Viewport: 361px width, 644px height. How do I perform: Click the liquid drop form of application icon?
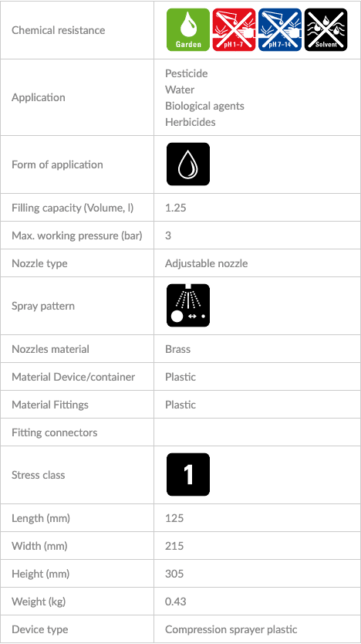click(188, 164)
